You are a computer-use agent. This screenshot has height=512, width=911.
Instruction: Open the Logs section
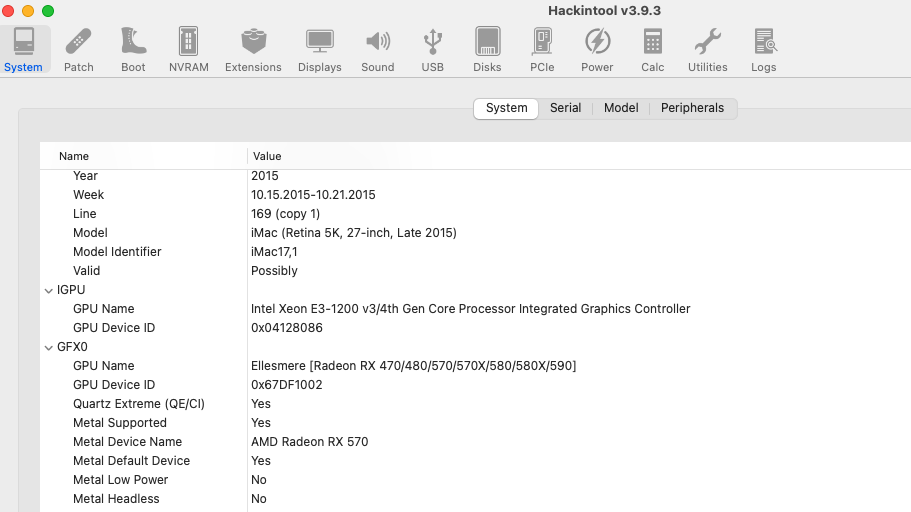763,49
